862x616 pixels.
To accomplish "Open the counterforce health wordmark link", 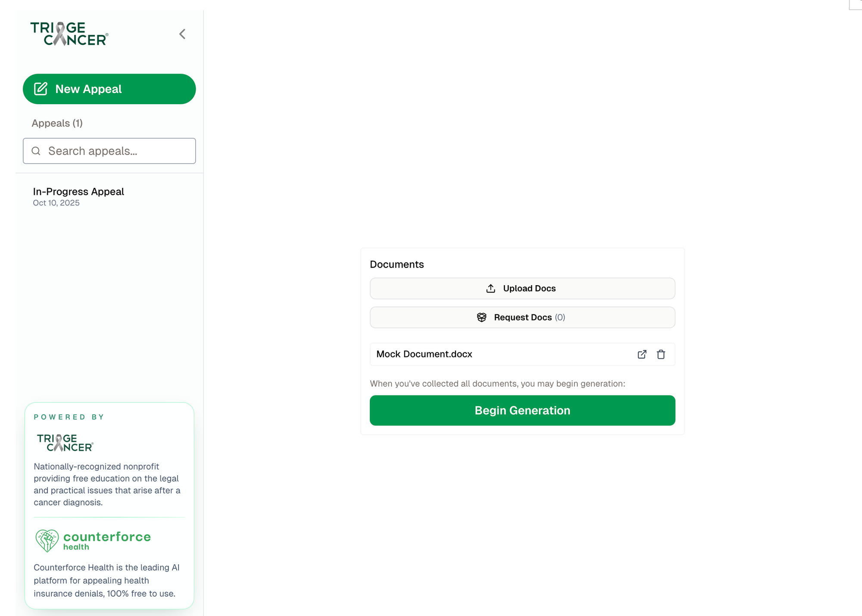I will tap(107, 540).
